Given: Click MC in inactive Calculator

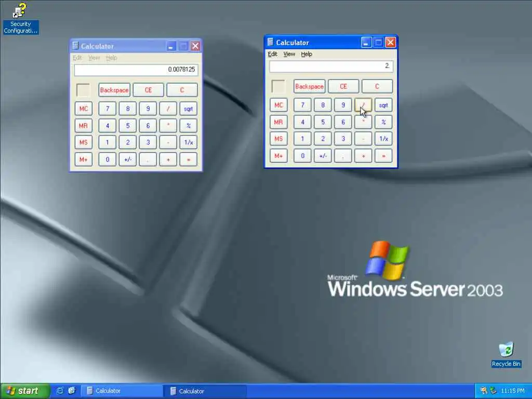Looking at the screenshot, I should [84, 109].
